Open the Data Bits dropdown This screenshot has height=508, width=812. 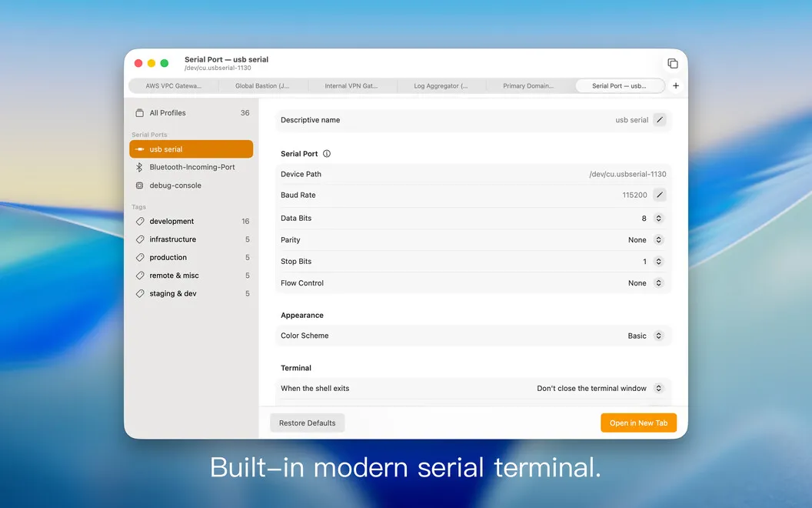658,219
